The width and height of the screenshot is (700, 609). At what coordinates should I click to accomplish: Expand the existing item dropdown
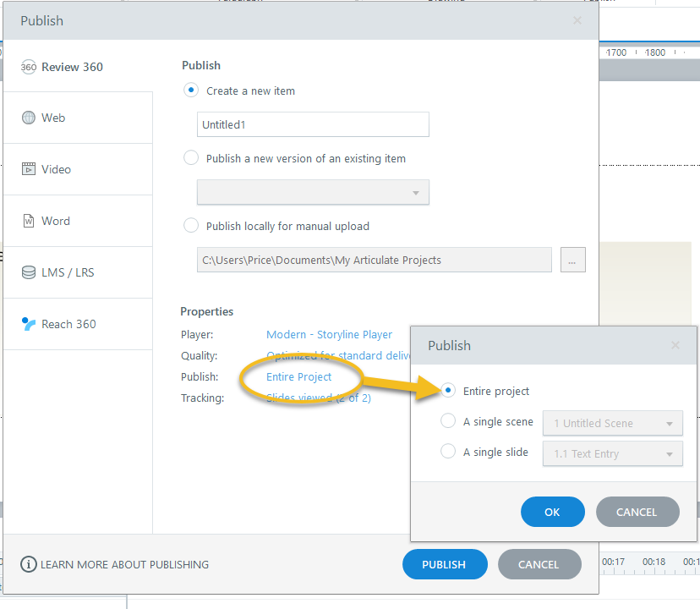pos(313,192)
